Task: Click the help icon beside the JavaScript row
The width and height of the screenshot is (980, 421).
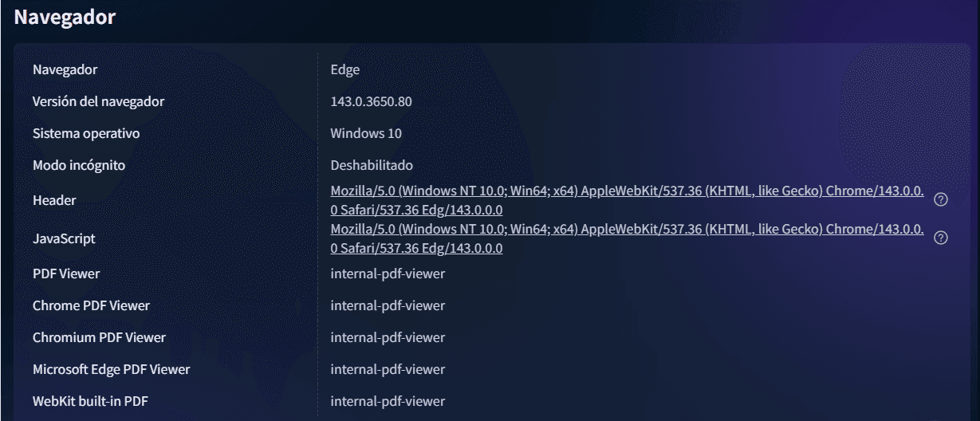Action: coord(940,238)
